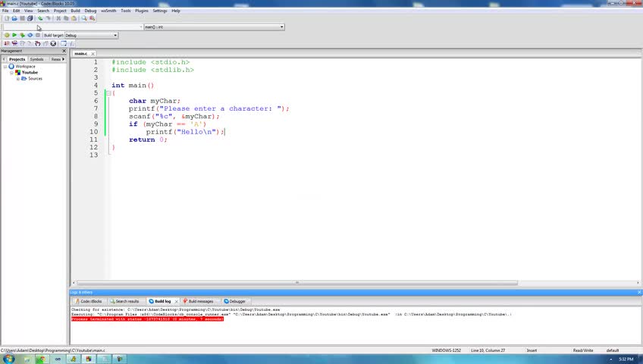
Task: Open the Tools menu
Action: click(126, 11)
